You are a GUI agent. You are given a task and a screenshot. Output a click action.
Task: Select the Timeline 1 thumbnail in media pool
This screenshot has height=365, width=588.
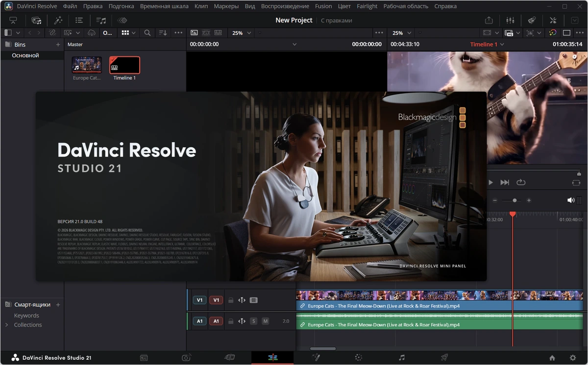coord(124,65)
